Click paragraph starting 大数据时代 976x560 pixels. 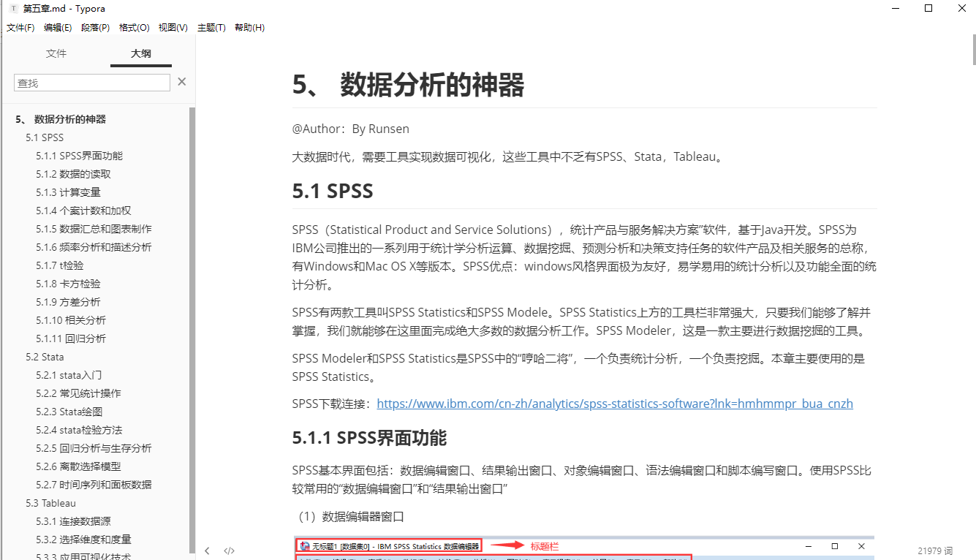pyautogui.click(x=510, y=156)
